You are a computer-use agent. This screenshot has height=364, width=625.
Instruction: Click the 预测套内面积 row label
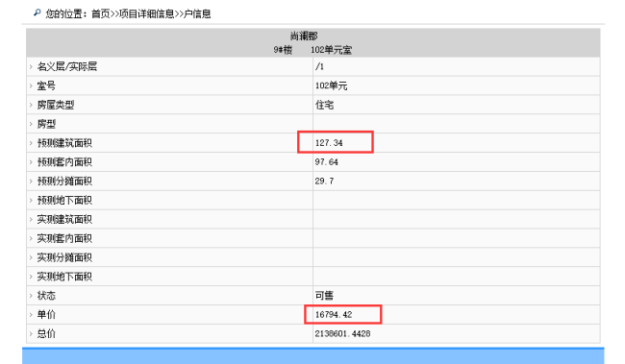[x=64, y=162]
